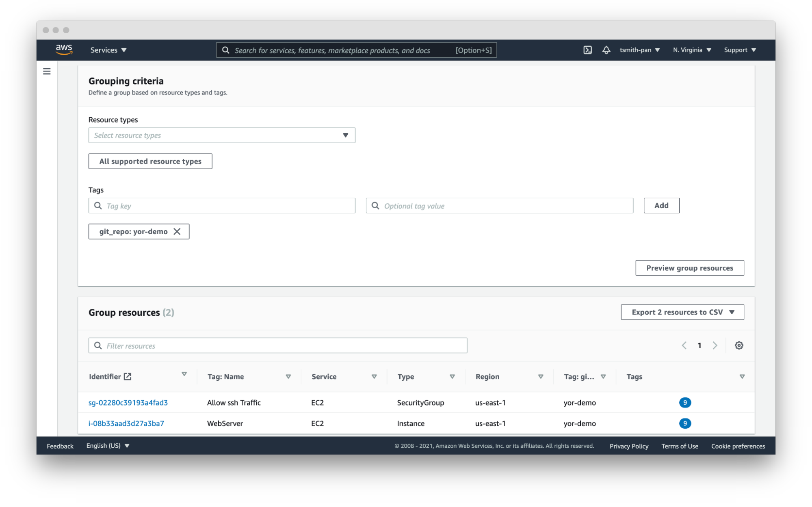Open the Terms of Use link
This screenshot has width=812, height=507.
tap(680, 446)
